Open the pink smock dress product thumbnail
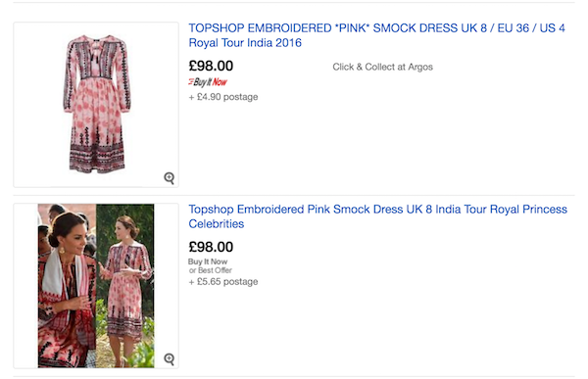This screenshot has height=379, width=588. click(96, 105)
